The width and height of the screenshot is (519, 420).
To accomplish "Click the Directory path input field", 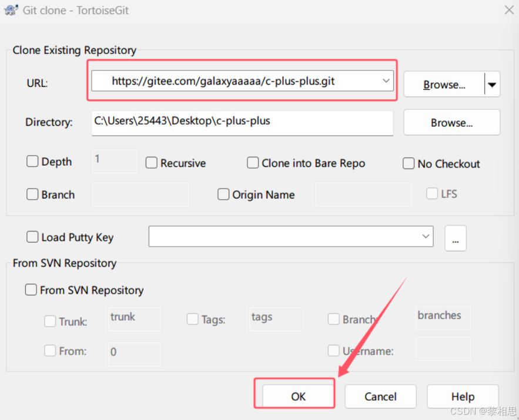I will coord(242,122).
